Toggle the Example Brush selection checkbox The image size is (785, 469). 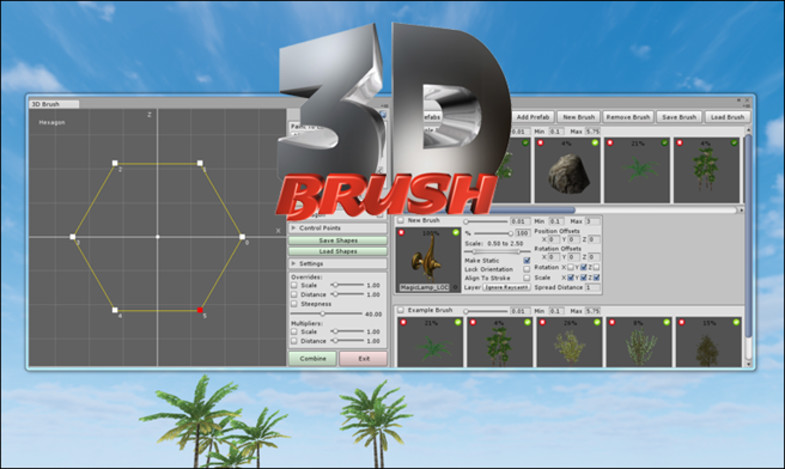pos(401,310)
